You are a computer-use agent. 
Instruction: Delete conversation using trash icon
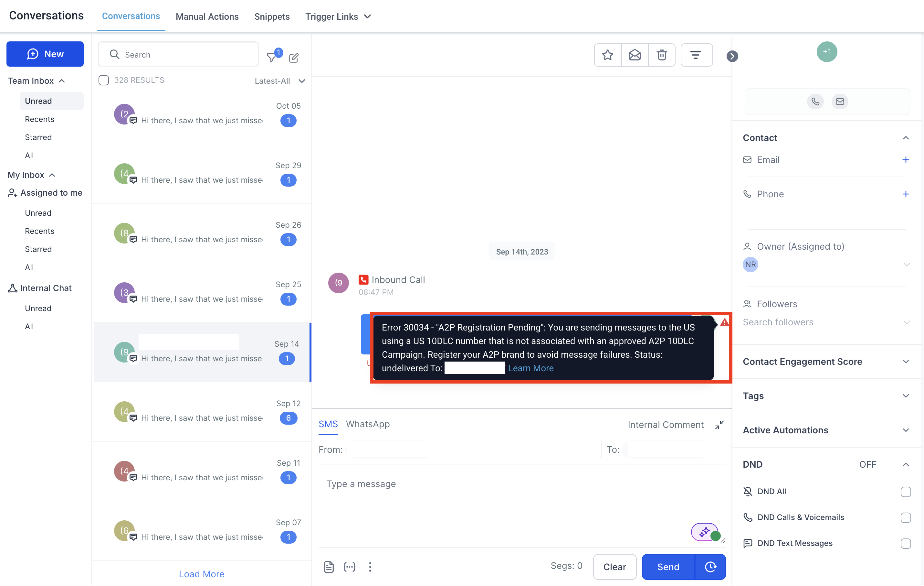click(662, 55)
